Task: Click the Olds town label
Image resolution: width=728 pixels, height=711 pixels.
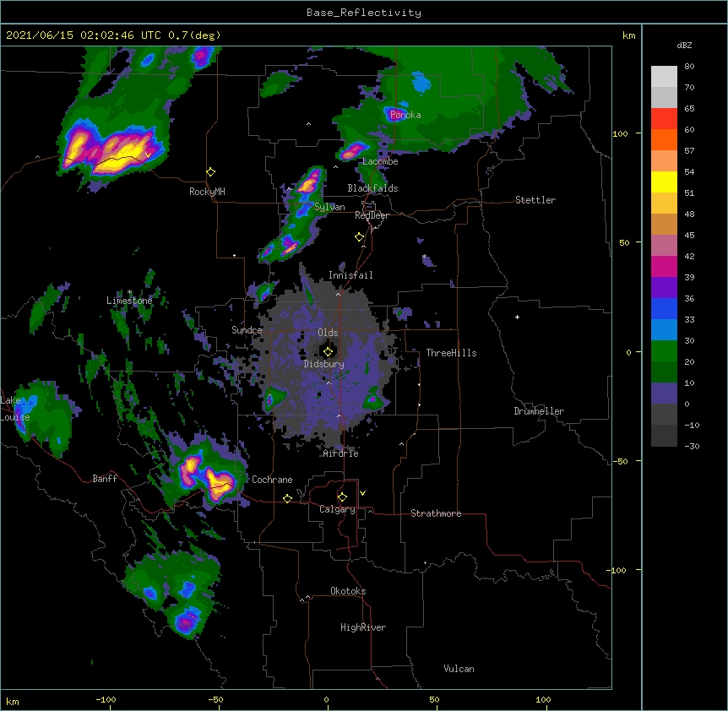Action: pos(328,333)
